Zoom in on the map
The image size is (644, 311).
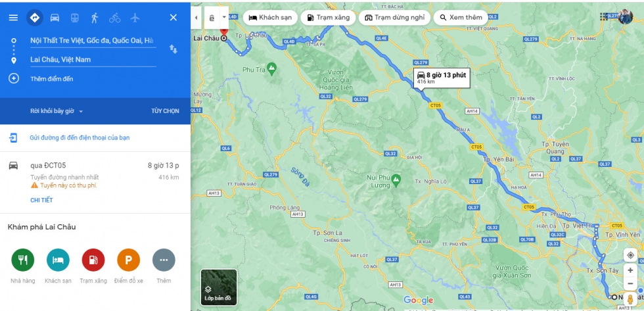tap(630, 270)
